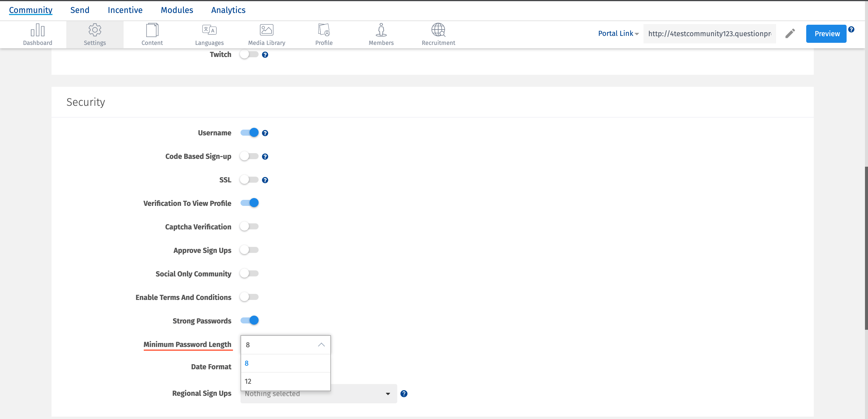868x419 pixels.
Task: Switch to the Analytics tab
Action: point(228,10)
